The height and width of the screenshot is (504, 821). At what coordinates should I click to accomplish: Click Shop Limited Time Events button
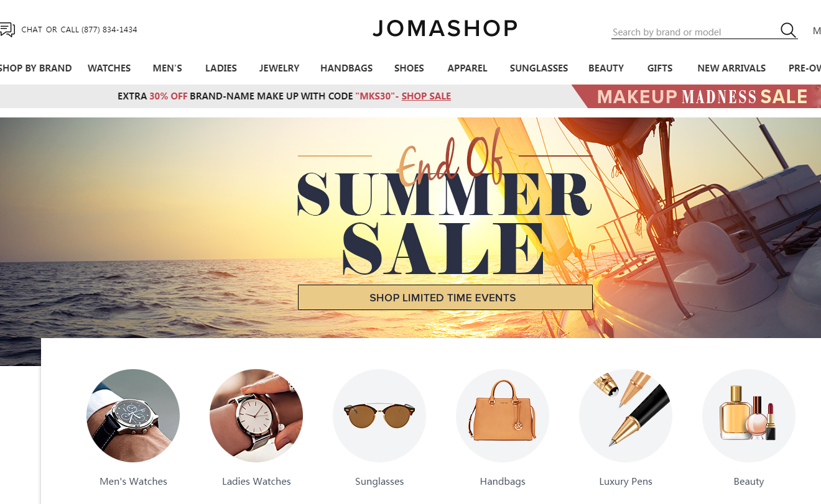445,298
